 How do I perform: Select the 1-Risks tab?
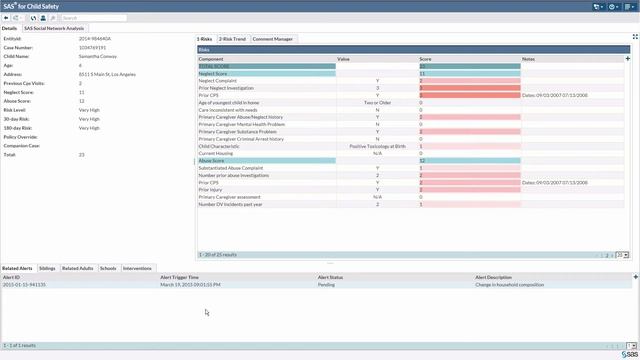coord(205,39)
